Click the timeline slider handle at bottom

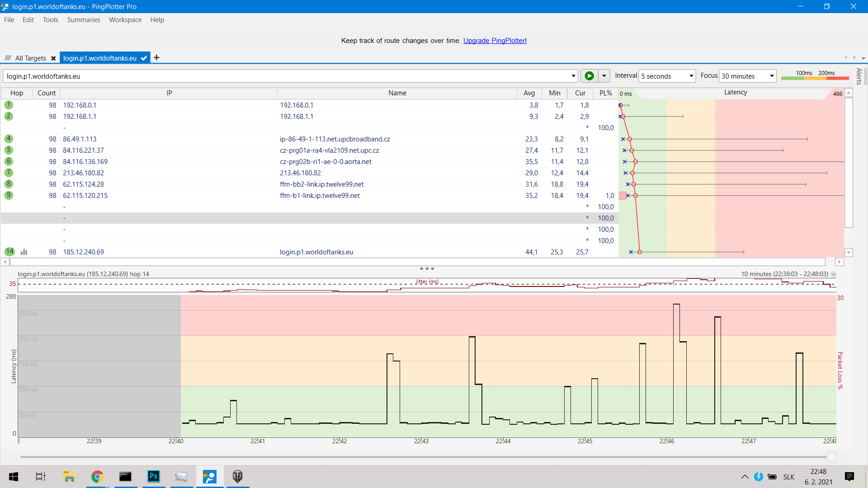click(831, 457)
